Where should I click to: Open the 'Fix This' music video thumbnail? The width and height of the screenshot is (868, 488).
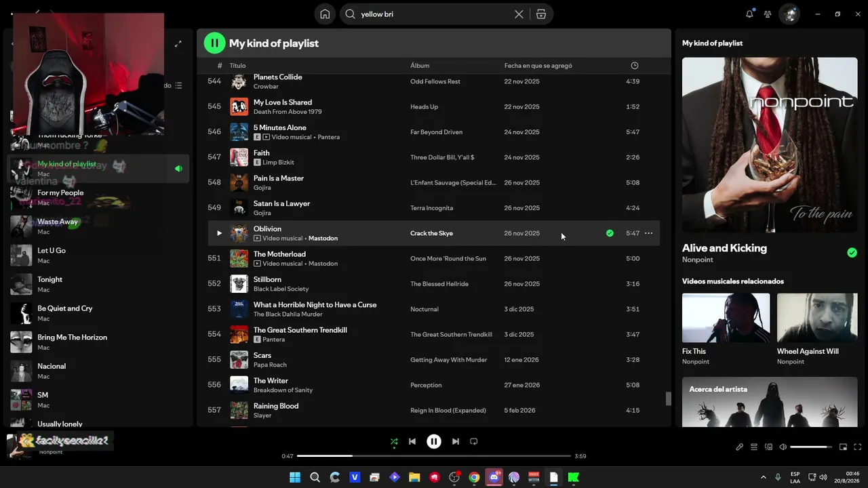click(726, 318)
